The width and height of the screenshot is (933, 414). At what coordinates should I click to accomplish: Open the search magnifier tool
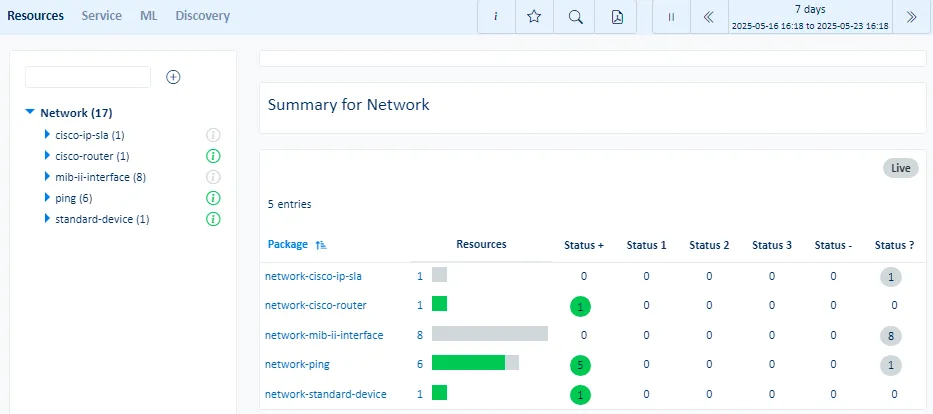(x=575, y=17)
